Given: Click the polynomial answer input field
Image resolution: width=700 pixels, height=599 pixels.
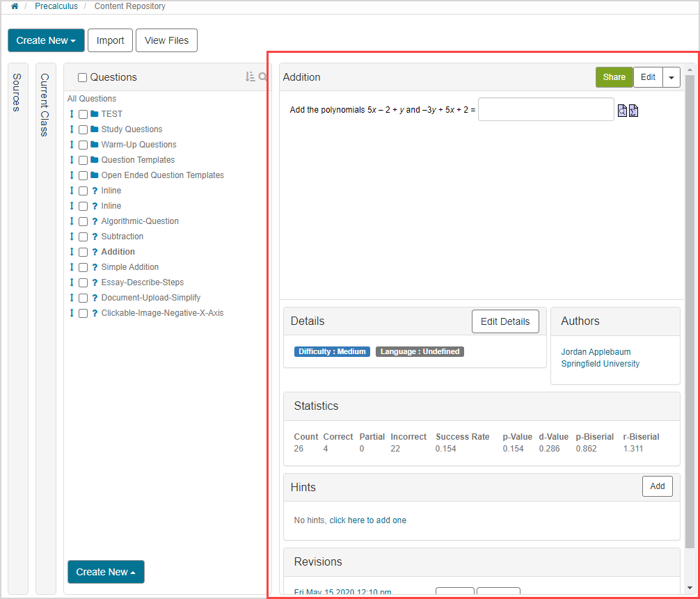Looking at the screenshot, I should click(x=546, y=110).
